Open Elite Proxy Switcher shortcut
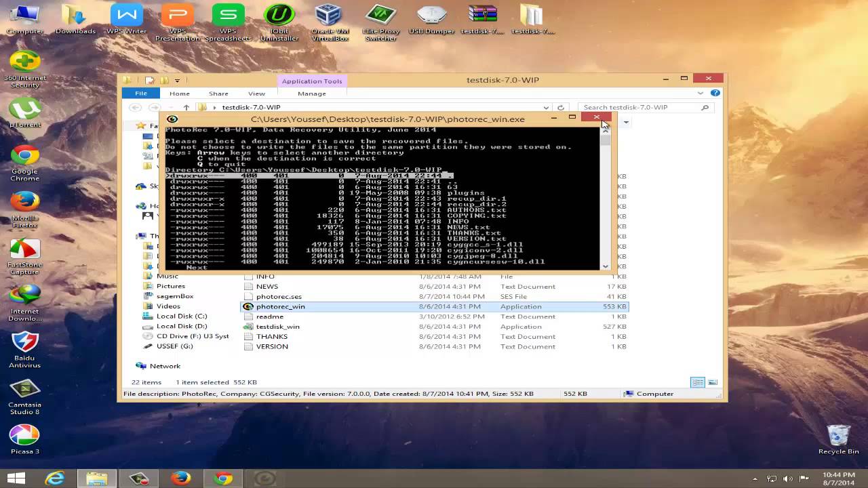 [380, 22]
